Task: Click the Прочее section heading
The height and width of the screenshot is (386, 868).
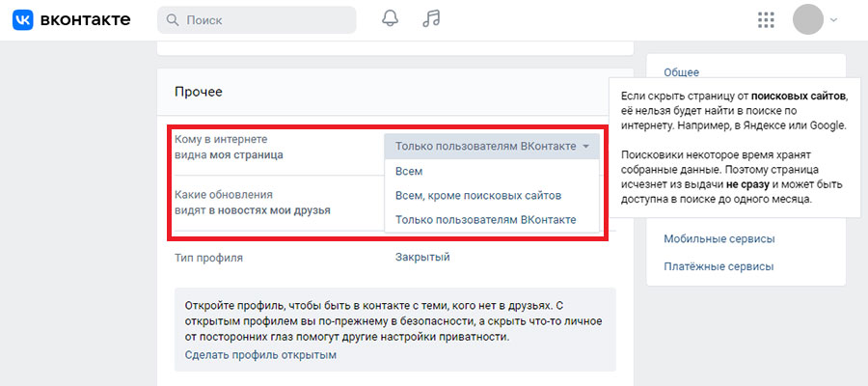Action: 199,92
